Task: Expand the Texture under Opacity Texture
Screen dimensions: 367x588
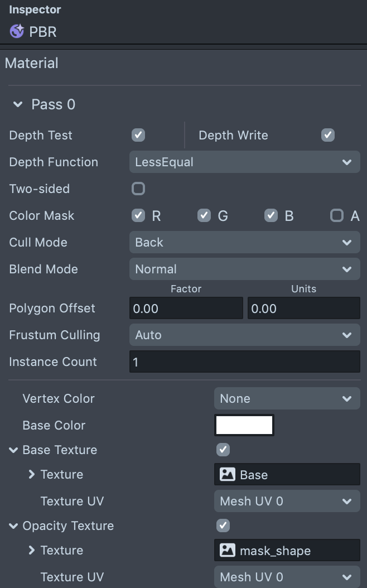Action: pyautogui.click(x=32, y=551)
